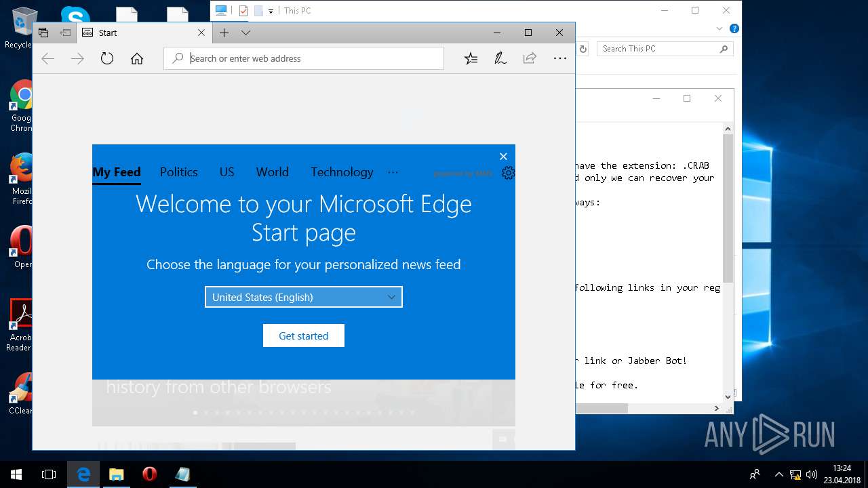Viewport: 868px width, 488px height.
Task: Open the Edge home page
Action: [137, 58]
